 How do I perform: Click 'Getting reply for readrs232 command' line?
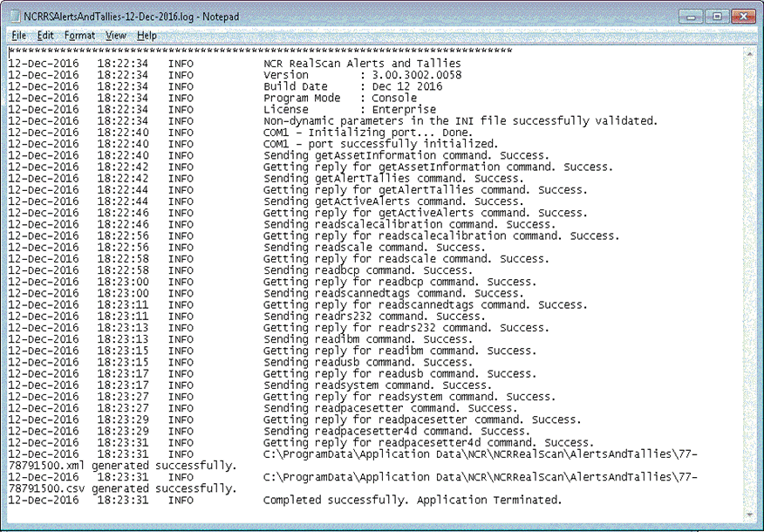point(406,328)
